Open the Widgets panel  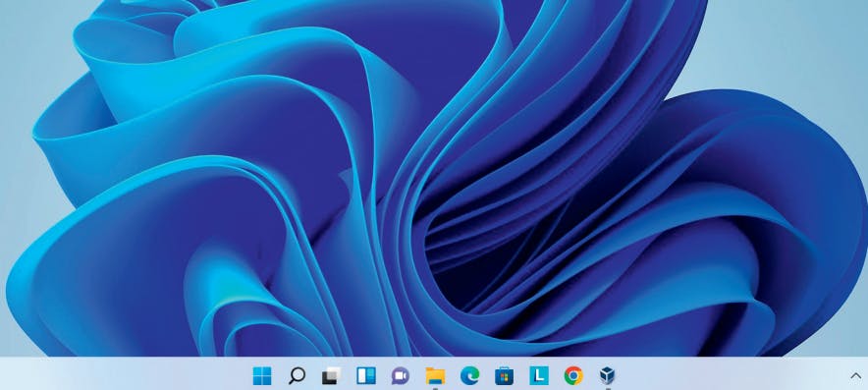tap(366, 375)
